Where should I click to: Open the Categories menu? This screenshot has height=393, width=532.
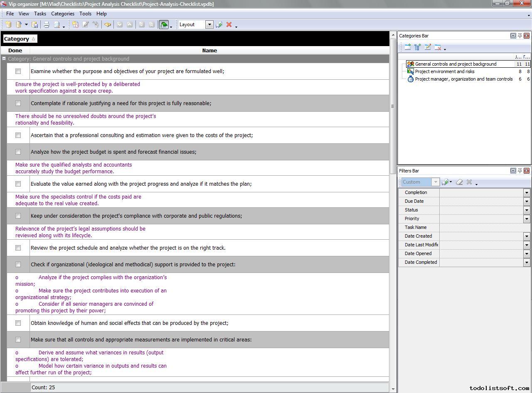[62, 14]
